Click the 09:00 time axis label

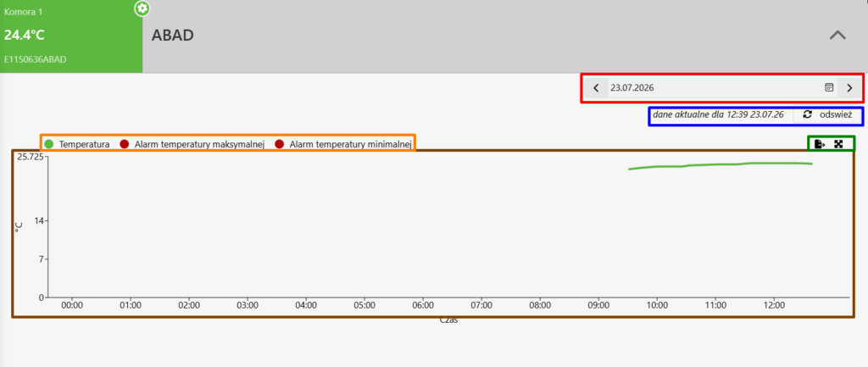(598, 305)
